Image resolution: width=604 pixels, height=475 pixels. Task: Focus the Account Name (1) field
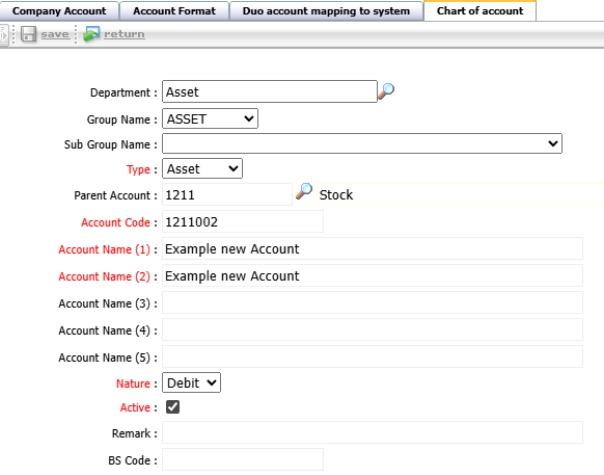pyautogui.click(x=372, y=249)
